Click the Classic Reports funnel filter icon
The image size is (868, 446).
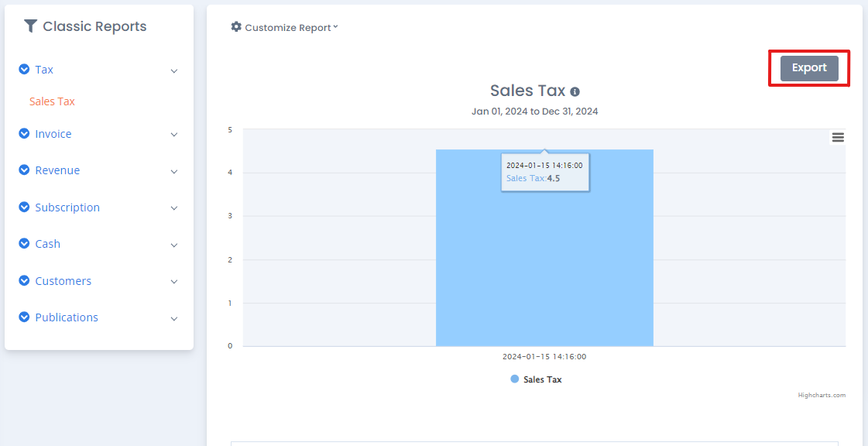click(x=30, y=26)
